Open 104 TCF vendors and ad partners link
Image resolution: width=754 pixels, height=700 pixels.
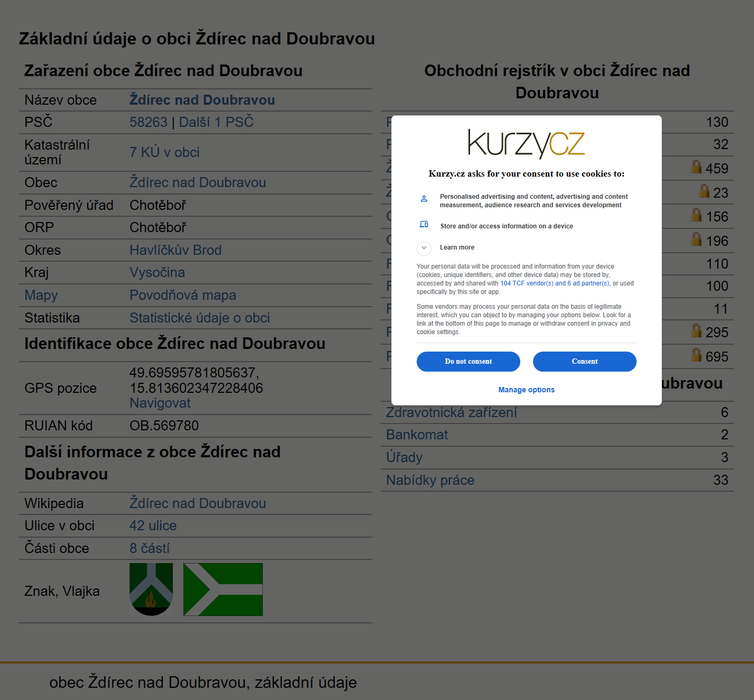click(x=555, y=283)
